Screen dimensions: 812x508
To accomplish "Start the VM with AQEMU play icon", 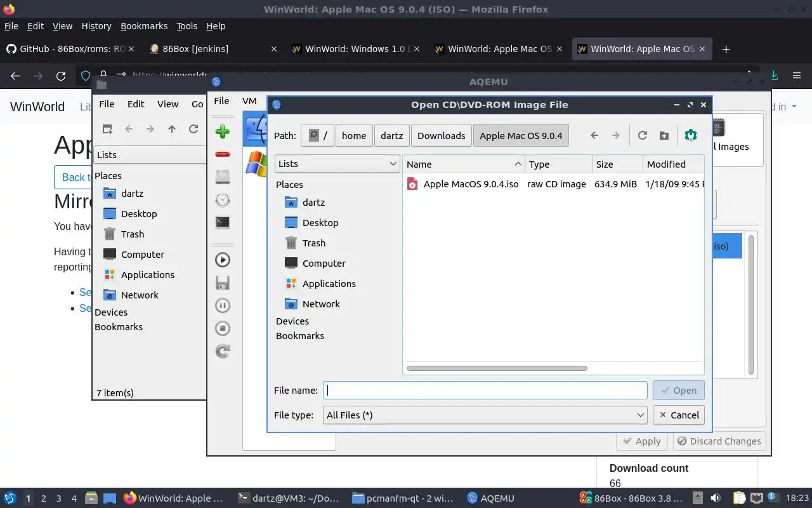I will [x=222, y=260].
